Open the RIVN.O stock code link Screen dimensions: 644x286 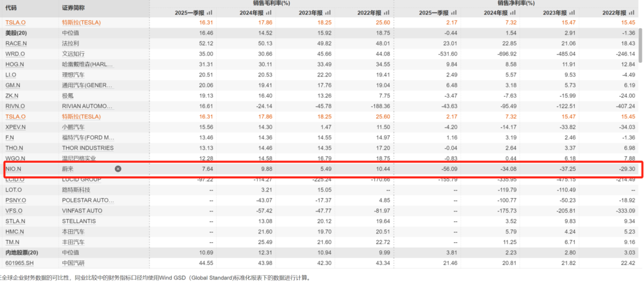point(15,106)
